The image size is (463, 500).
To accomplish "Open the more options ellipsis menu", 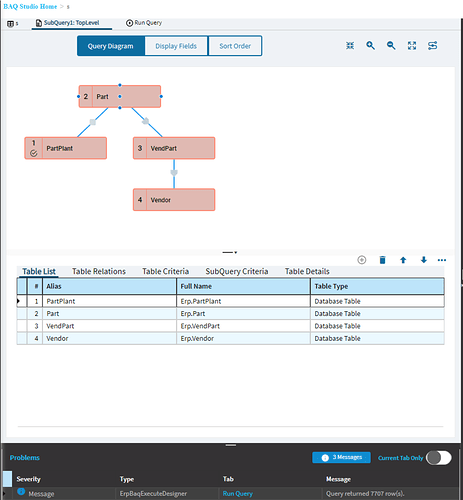I will [x=442, y=260].
